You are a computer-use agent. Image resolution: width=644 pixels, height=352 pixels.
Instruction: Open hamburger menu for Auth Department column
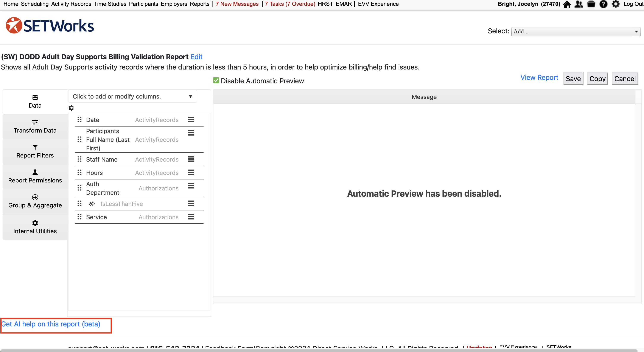click(191, 186)
